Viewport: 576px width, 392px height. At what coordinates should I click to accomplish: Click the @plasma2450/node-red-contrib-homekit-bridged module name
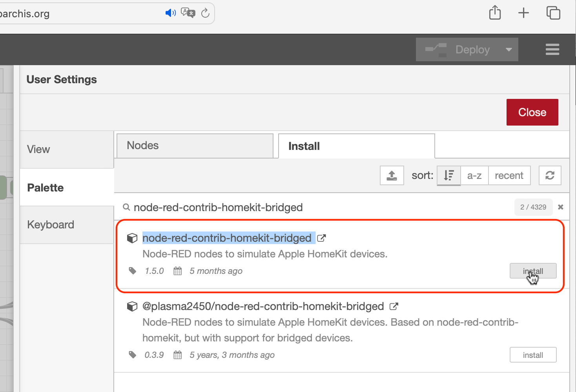(x=263, y=306)
